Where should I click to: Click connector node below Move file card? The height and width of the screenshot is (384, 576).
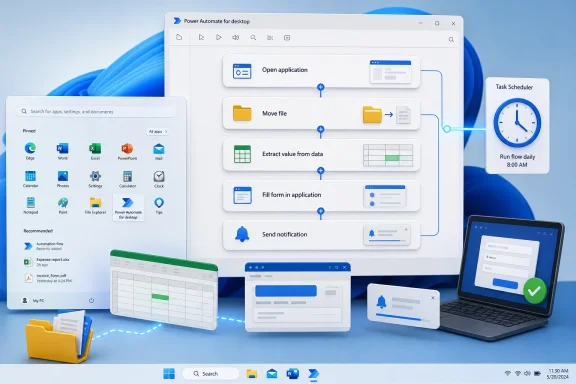tap(321, 130)
